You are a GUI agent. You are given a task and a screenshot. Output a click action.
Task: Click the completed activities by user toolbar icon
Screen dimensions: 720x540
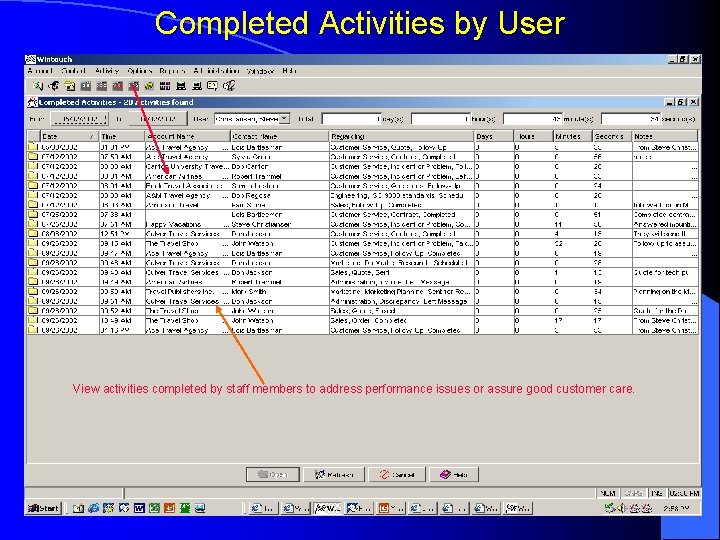134,86
